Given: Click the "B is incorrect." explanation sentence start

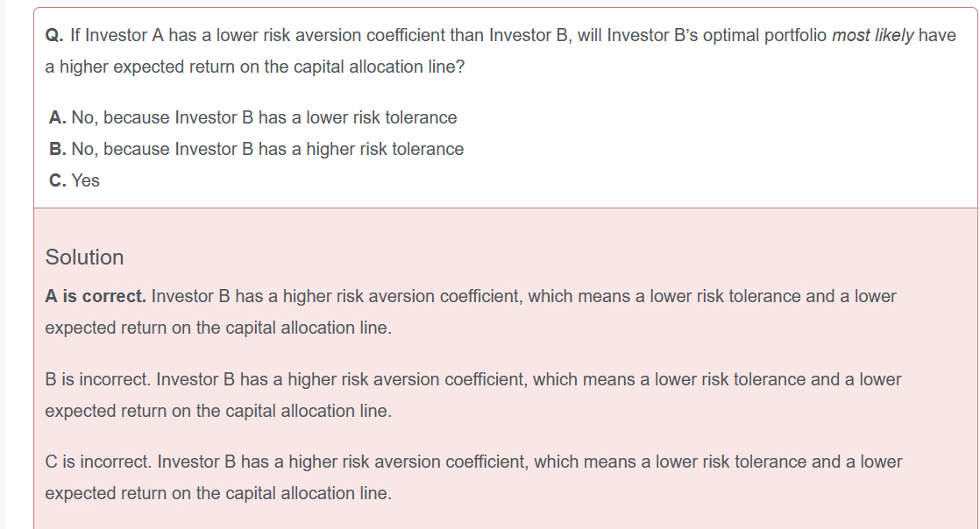Looking at the screenshot, I should pyautogui.click(x=97, y=379).
